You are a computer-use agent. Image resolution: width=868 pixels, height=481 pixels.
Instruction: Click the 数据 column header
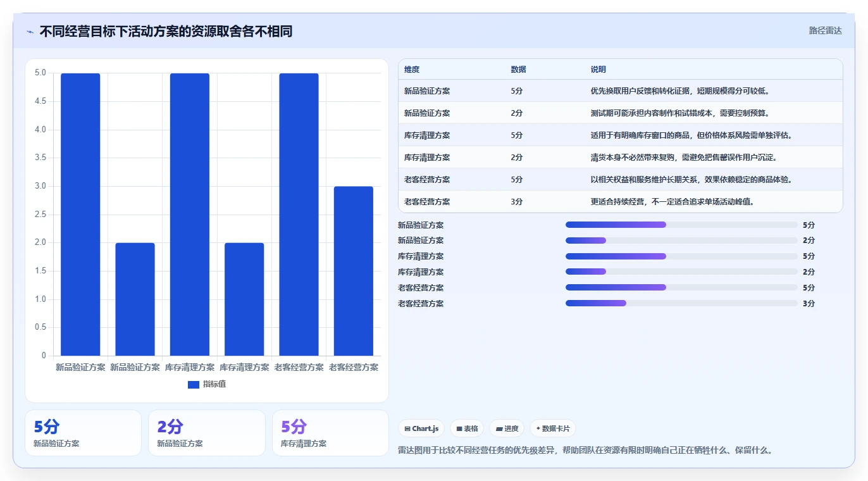(518, 70)
